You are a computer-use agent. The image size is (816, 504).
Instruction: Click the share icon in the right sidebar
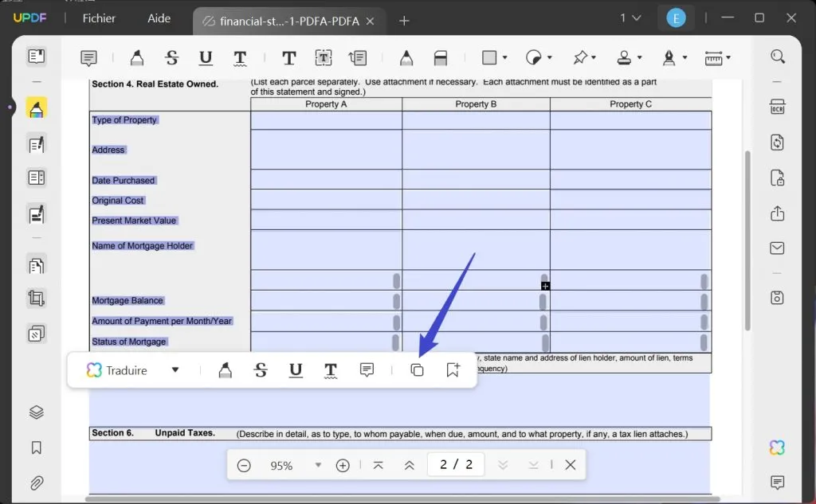pos(777,213)
